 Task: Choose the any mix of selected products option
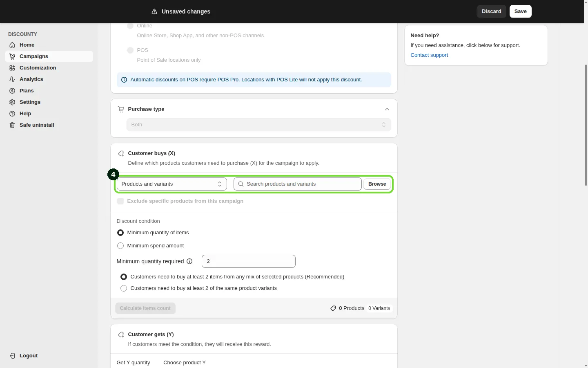pos(124,277)
